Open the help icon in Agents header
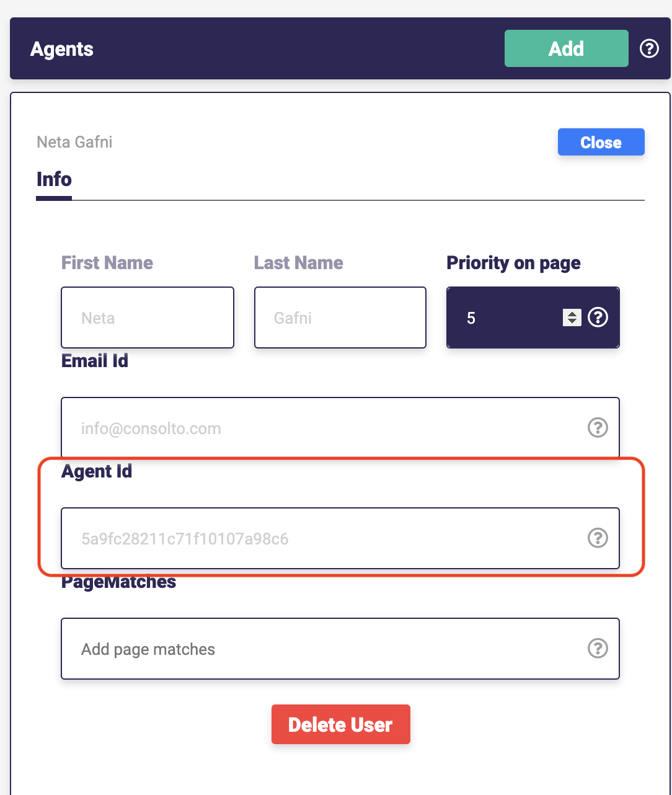Viewport: 672px width, 795px height. tap(649, 48)
